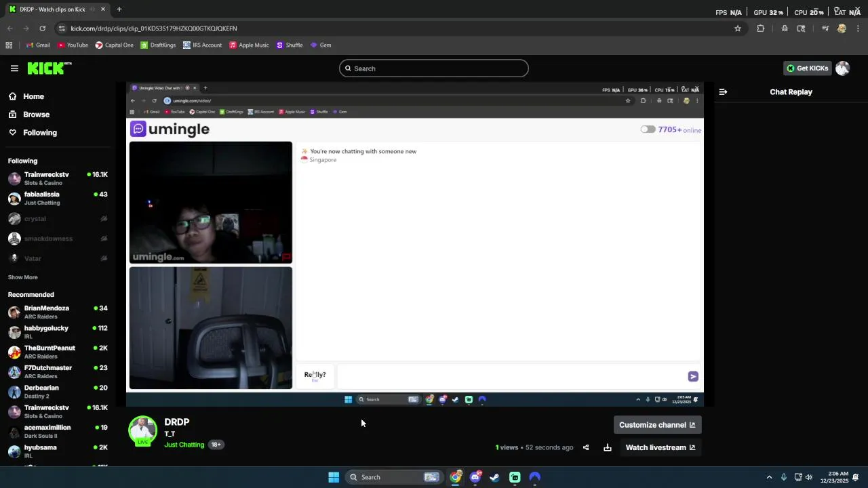Open Just Chatting category link

pyautogui.click(x=184, y=445)
